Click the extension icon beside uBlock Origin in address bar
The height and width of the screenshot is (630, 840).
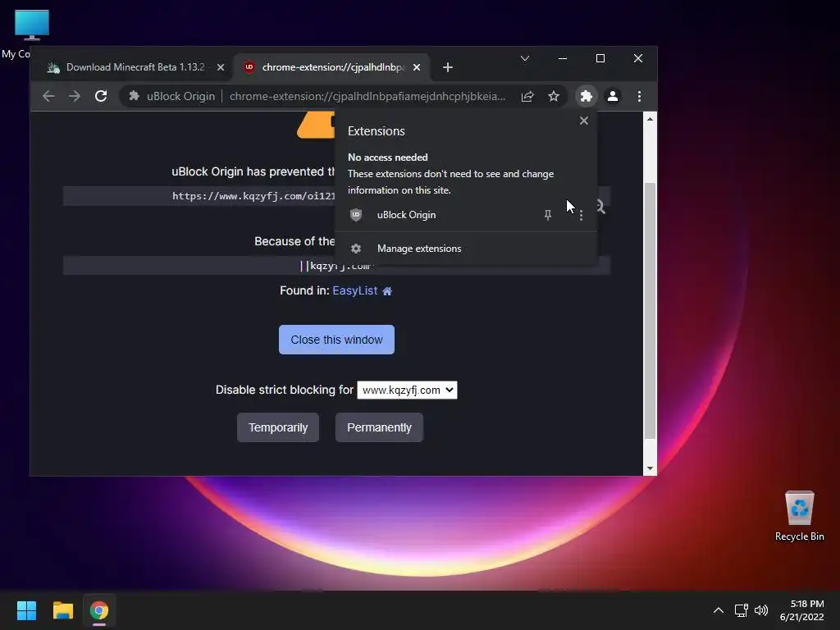pyautogui.click(x=134, y=97)
